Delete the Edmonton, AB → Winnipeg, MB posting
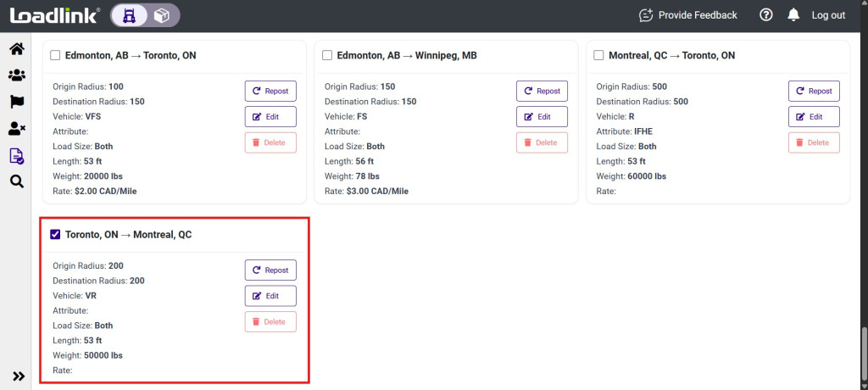The width and height of the screenshot is (868, 390). tap(542, 142)
